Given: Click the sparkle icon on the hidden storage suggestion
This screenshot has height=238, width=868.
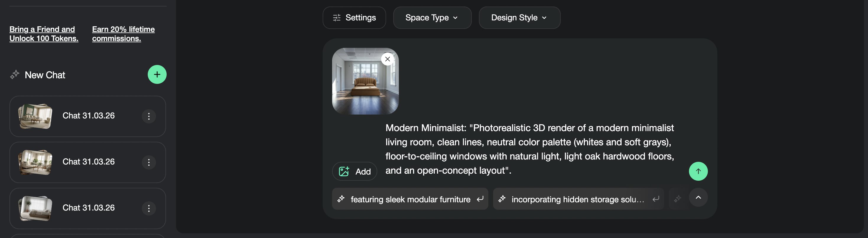Looking at the screenshot, I should coord(502,199).
